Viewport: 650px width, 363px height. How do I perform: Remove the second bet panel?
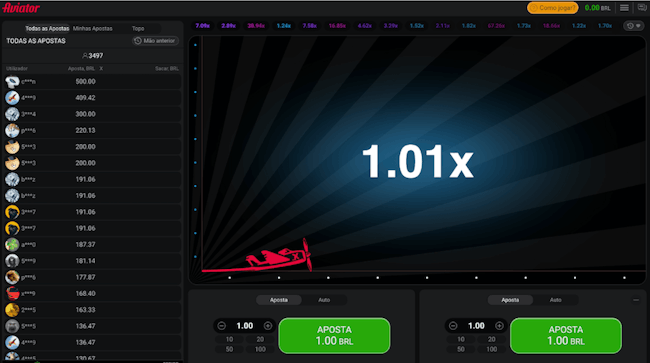coord(636,300)
